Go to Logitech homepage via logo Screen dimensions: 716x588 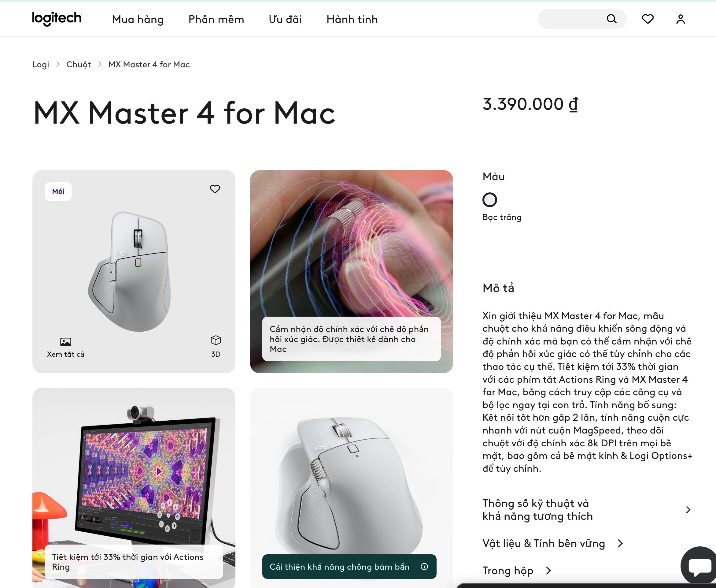click(x=57, y=19)
